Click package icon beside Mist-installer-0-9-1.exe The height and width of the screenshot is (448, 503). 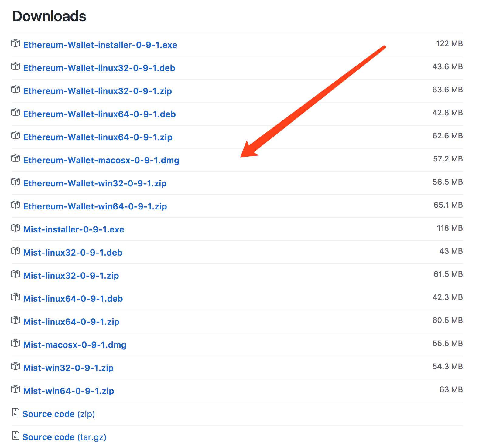(x=15, y=228)
